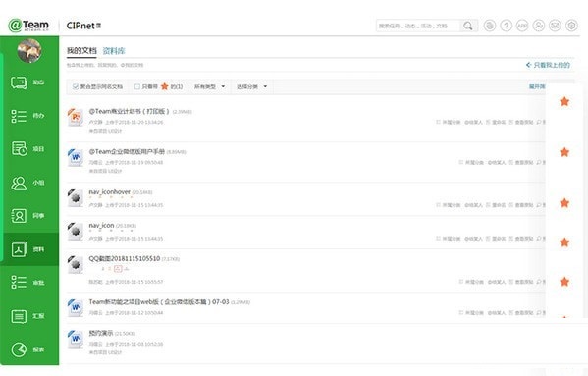
Task: Open the 资料 documents sidebar icon
Action: [19, 249]
